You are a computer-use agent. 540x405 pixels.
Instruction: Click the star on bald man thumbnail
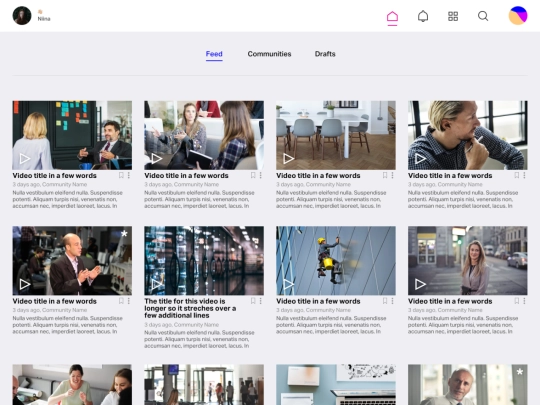click(124, 233)
